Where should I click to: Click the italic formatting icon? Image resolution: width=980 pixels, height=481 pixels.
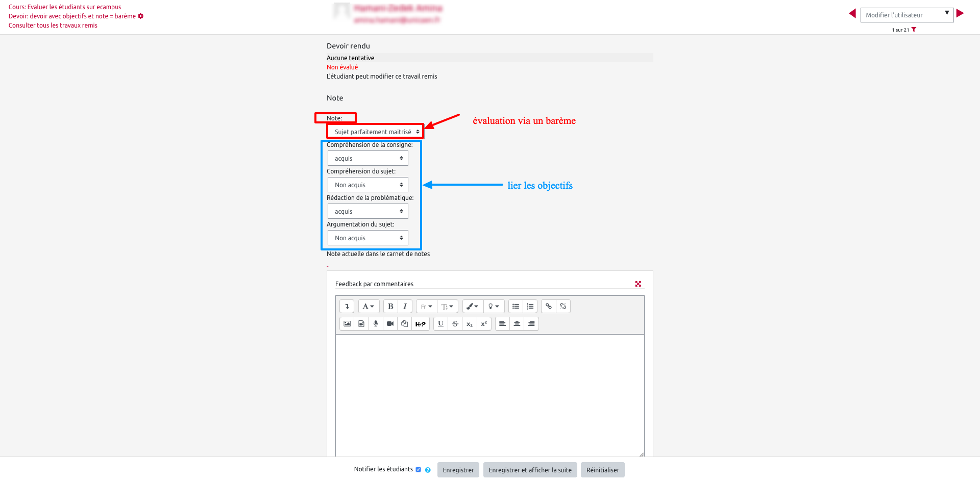pyautogui.click(x=405, y=307)
